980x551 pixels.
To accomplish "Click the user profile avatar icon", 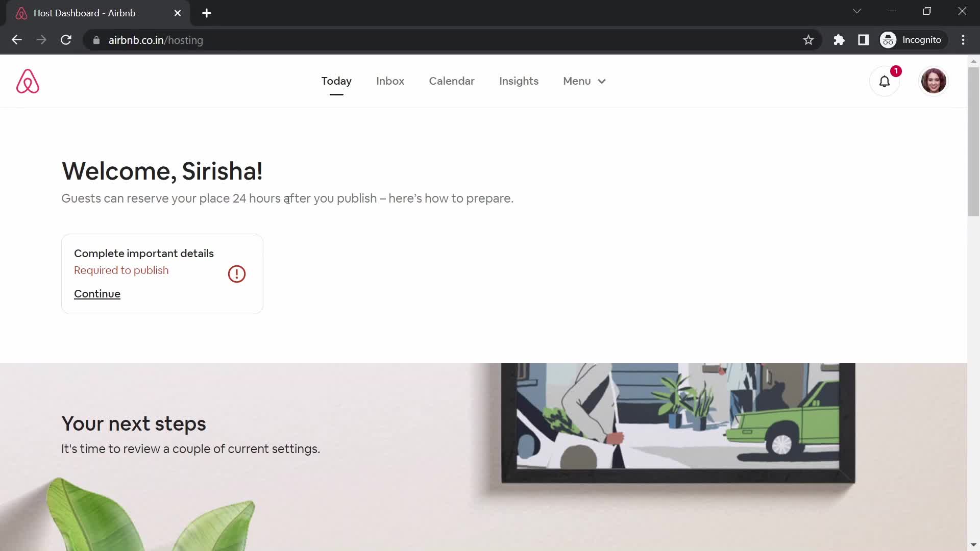I will (x=932, y=81).
